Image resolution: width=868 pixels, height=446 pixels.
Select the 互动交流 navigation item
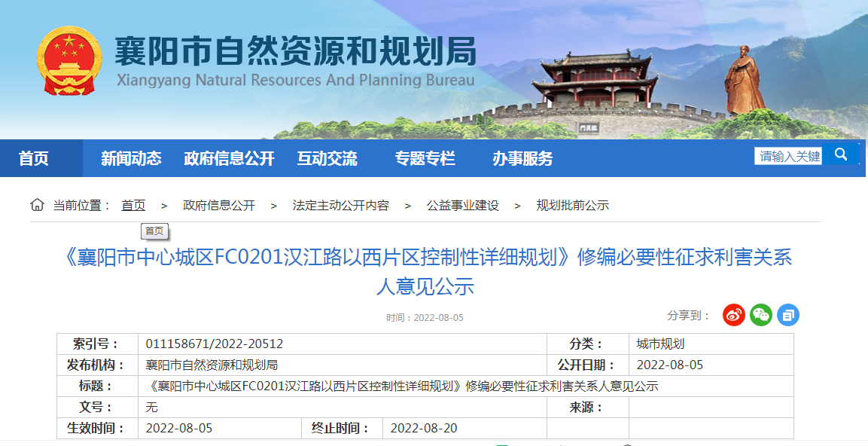pyautogui.click(x=327, y=158)
